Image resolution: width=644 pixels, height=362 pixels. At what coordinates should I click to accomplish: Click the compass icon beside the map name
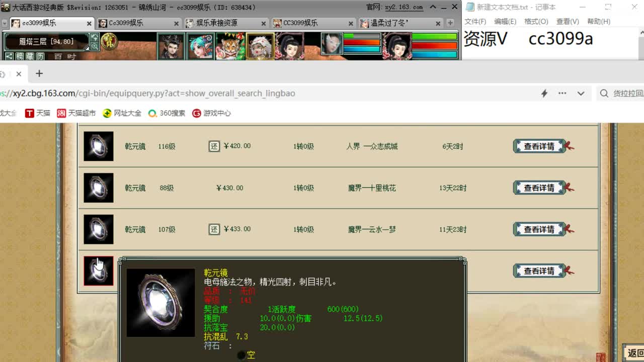[95, 38]
